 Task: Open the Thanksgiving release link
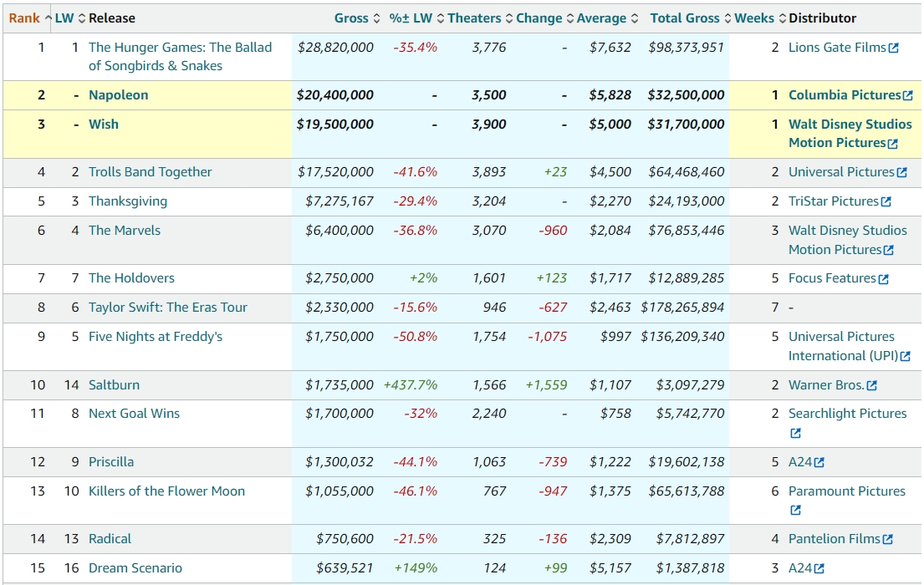click(x=128, y=201)
